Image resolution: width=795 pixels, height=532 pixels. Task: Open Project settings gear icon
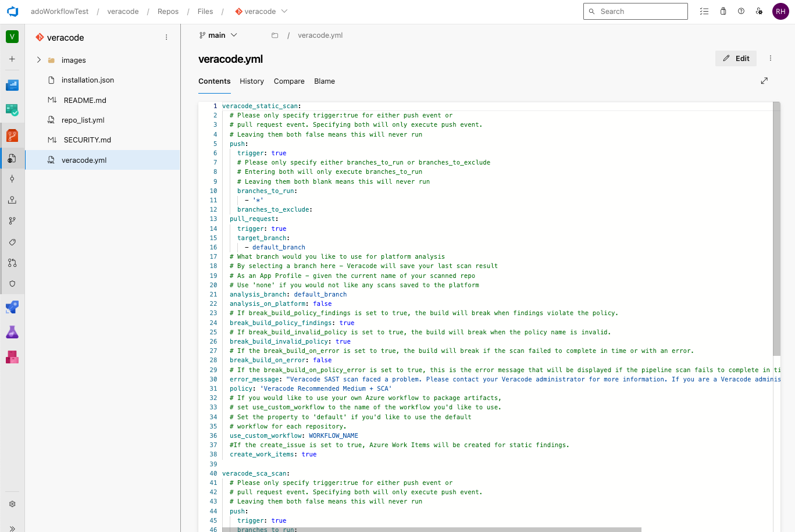[12, 504]
